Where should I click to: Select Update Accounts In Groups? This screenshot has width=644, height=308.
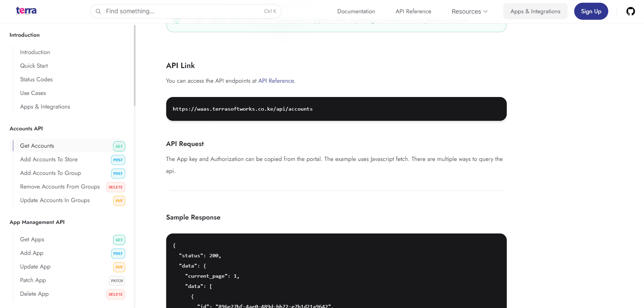point(55,200)
